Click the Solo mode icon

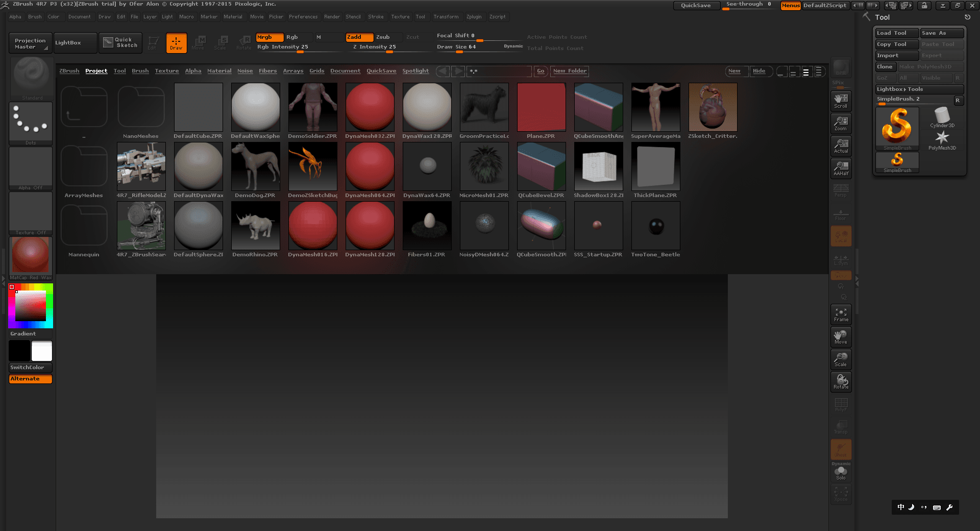(x=841, y=473)
